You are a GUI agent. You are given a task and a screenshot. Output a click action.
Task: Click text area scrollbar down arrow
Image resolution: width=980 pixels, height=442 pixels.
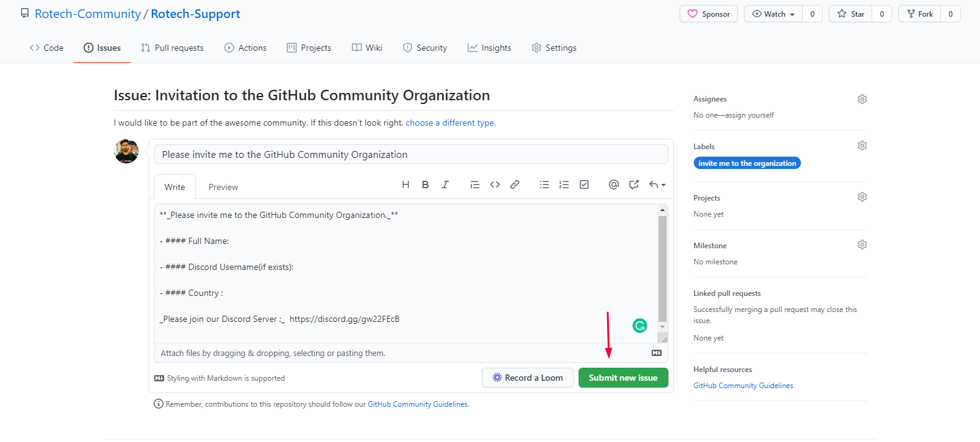[662, 327]
